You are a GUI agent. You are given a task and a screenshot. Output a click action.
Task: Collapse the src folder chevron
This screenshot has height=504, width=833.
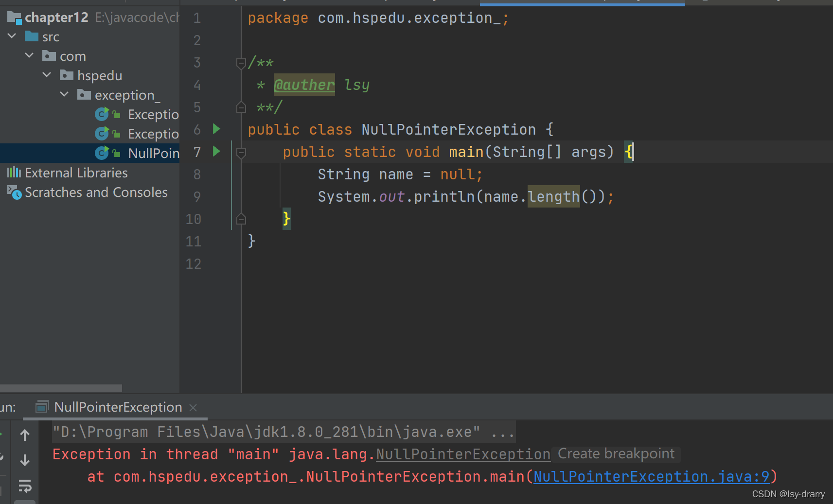(x=12, y=36)
